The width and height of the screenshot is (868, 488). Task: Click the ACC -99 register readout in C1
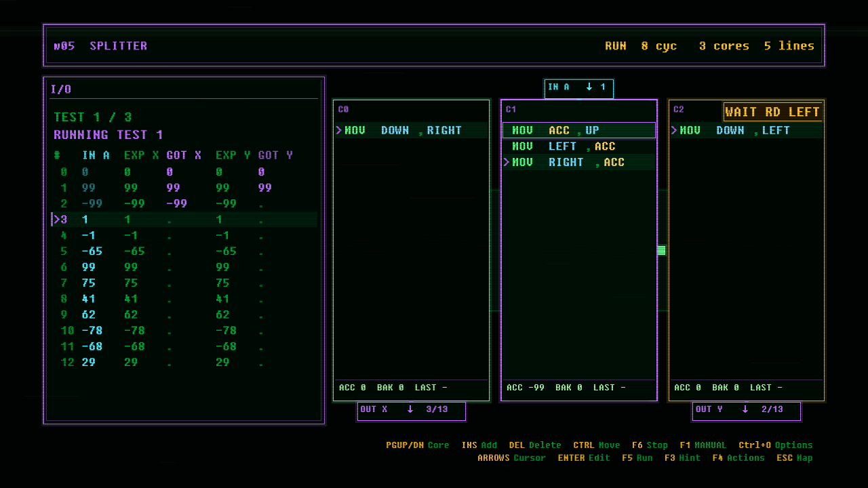(x=526, y=388)
